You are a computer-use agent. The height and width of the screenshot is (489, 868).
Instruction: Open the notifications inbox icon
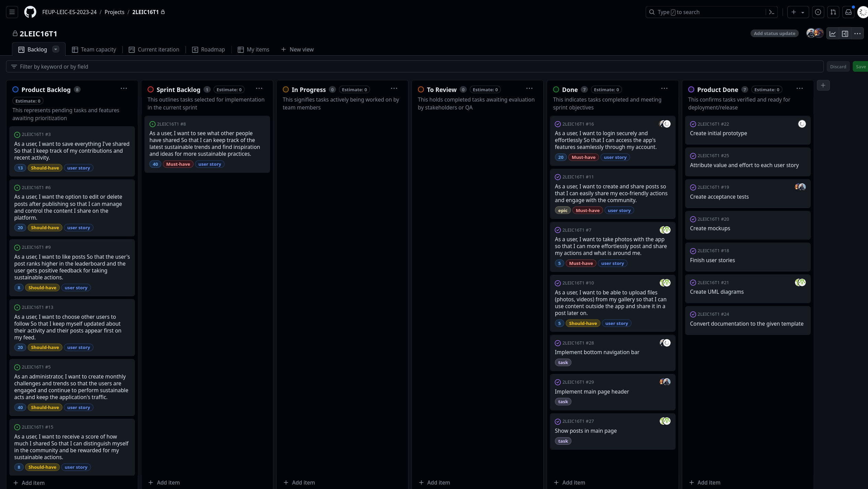[848, 12]
